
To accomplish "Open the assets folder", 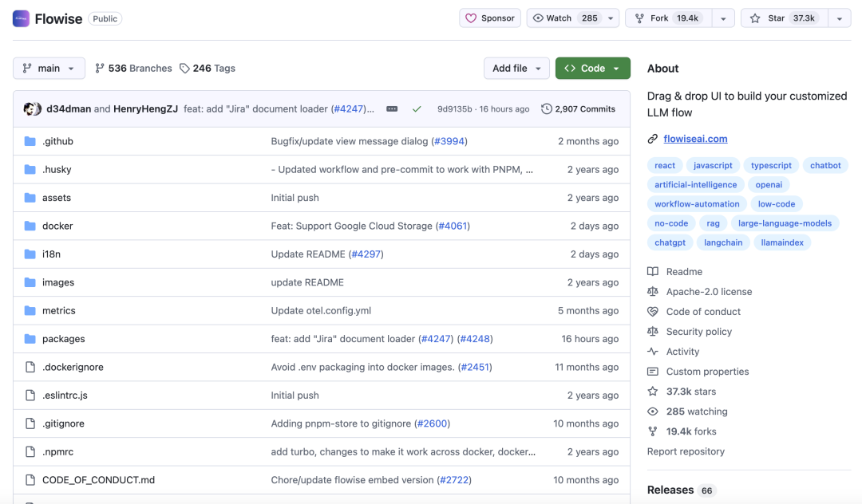I will [57, 198].
